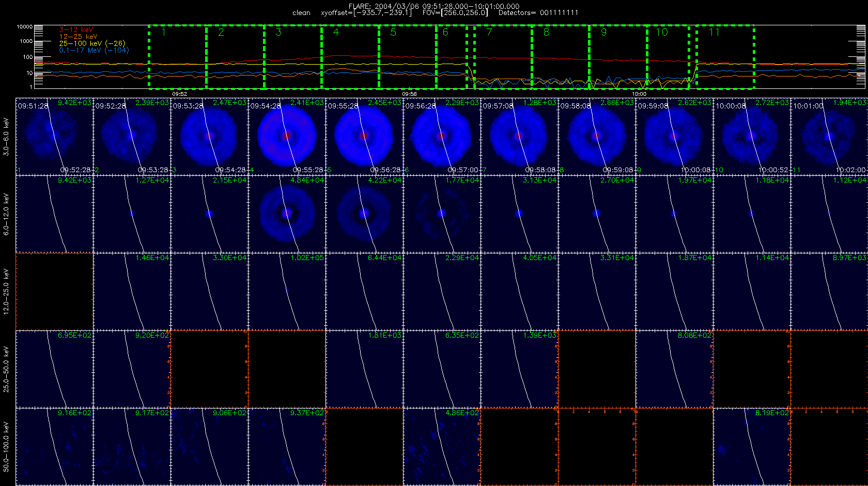Click the 10:02:00 end time label
Screen dimensions: 868x486
coord(851,170)
